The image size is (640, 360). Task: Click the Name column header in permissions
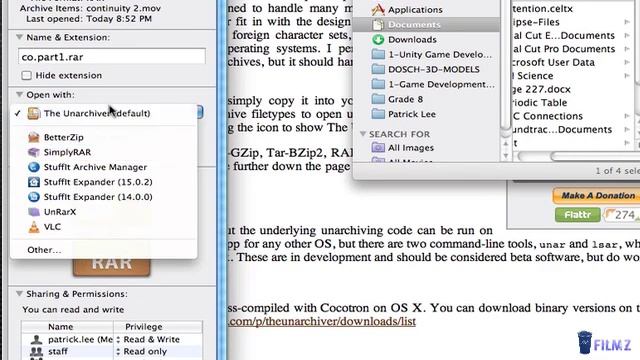(x=67, y=327)
